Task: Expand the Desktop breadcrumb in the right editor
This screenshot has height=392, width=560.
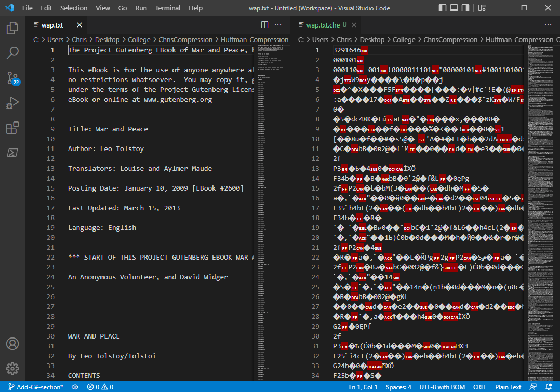Action: pos(372,39)
